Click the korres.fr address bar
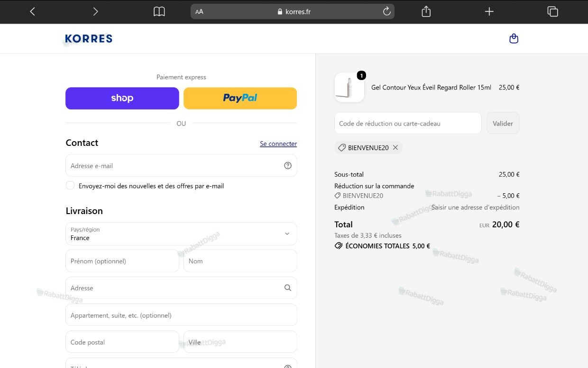Viewport: 588px width, 368px height. click(293, 11)
